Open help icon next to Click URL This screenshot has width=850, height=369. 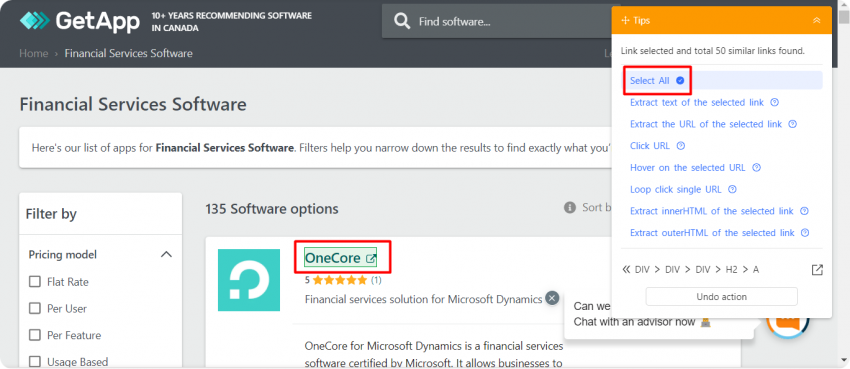[681, 146]
